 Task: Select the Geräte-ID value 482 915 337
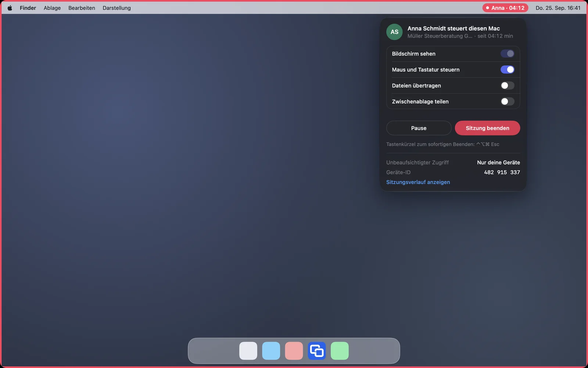pos(502,172)
